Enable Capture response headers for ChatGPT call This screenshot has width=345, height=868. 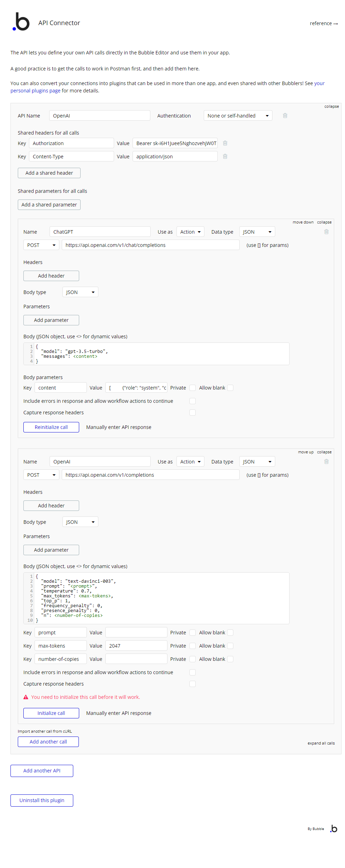click(193, 413)
